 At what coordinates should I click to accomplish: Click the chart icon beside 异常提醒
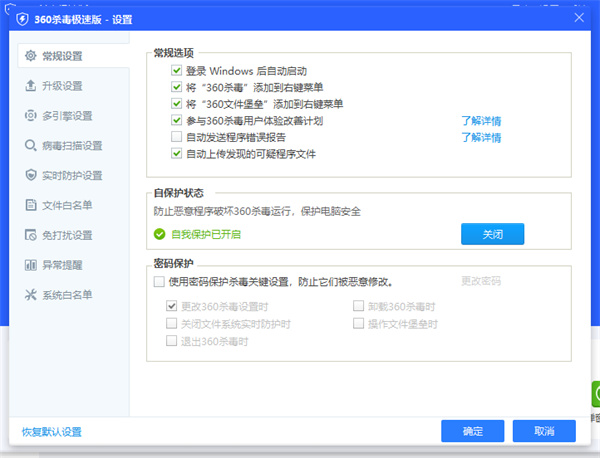[x=31, y=265]
